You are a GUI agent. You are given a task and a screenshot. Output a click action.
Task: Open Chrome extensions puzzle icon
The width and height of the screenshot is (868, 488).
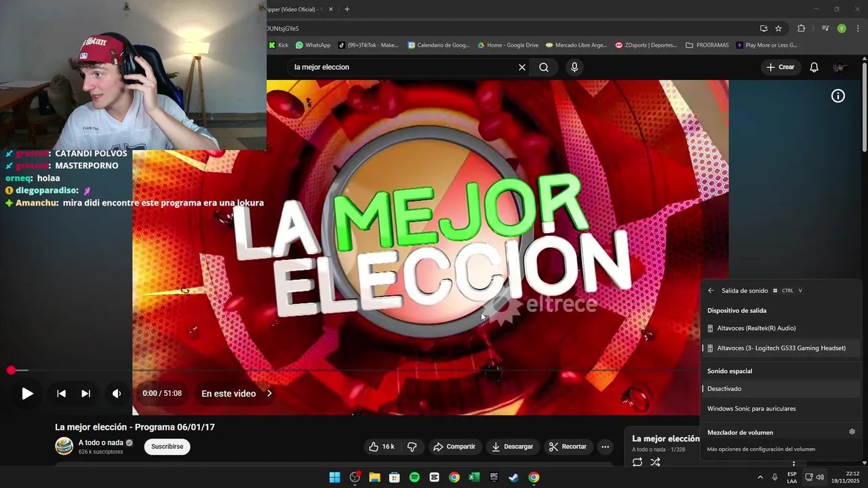[x=802, y=28]
